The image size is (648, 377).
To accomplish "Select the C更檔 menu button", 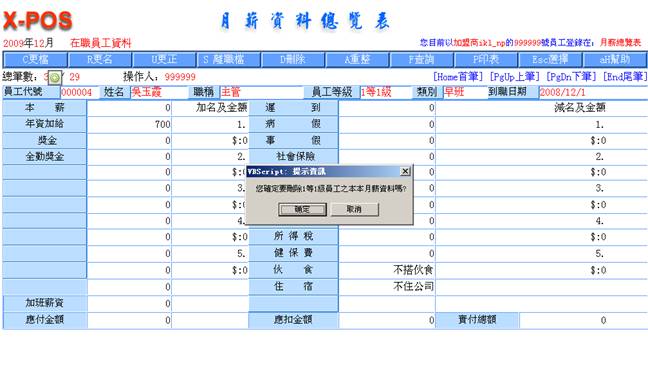I will (35, 60).
